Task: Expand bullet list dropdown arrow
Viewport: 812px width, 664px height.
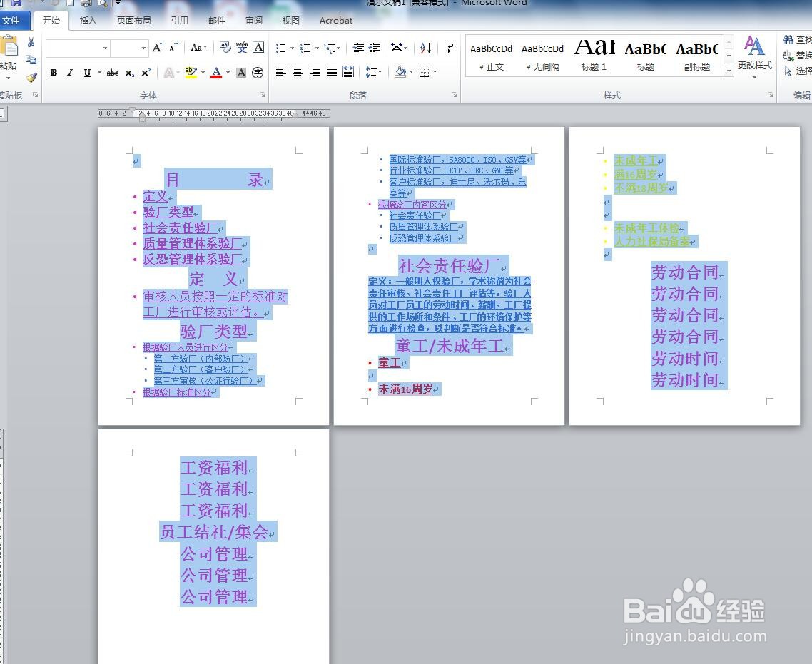Action: [x=292, y=48]
